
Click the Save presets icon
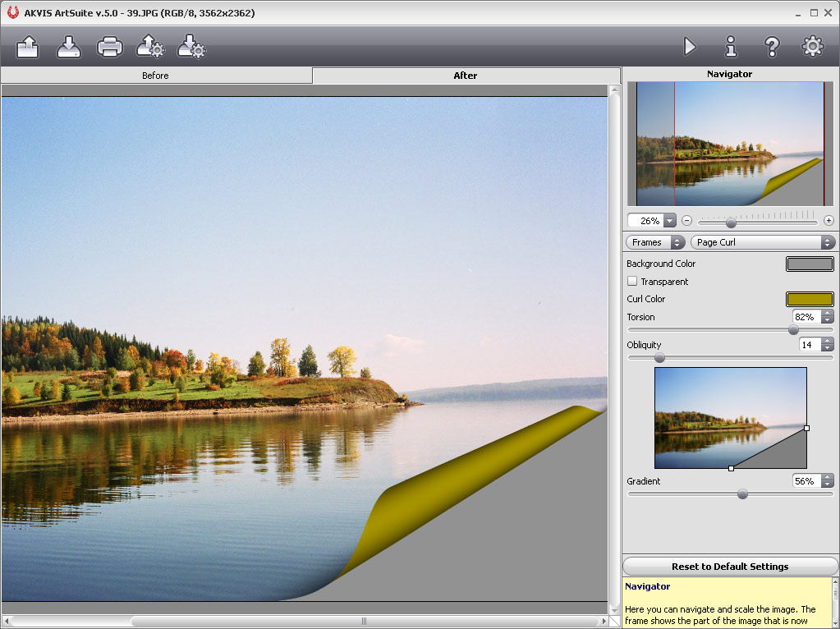191,47
